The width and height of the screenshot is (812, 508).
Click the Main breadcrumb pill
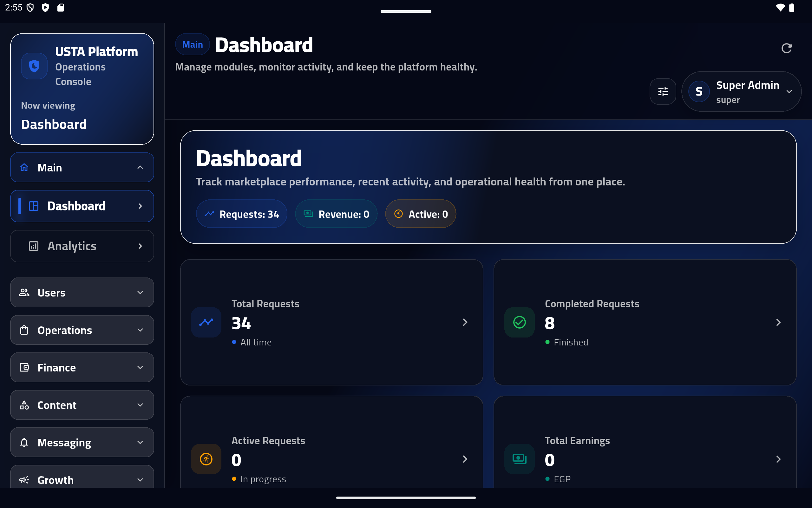click(x=192, y=44)
